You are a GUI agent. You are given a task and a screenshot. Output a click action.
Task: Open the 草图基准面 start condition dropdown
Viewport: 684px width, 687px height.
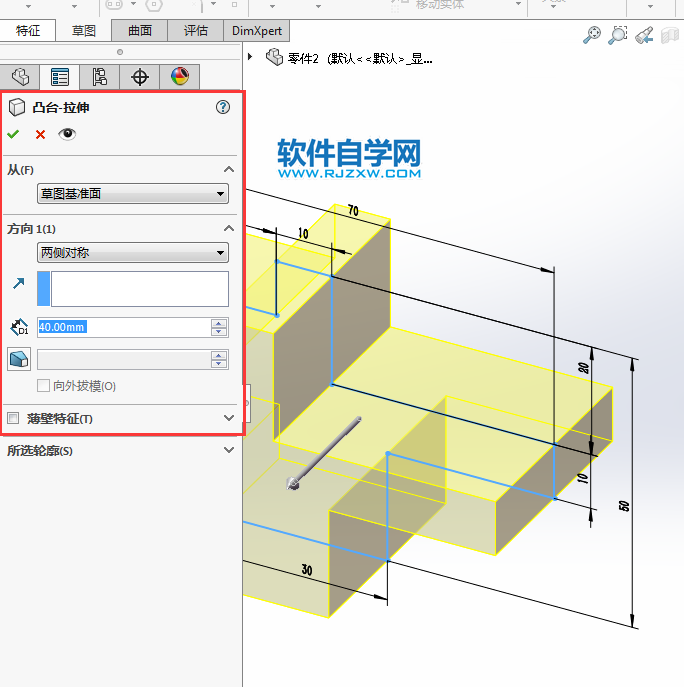(133, 194)
